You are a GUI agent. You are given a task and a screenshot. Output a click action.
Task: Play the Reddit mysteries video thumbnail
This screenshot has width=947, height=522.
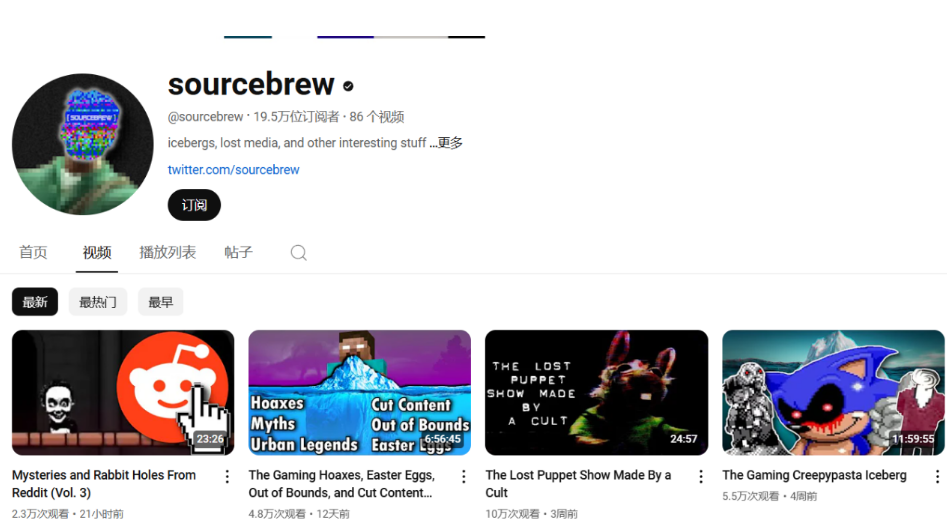coord(123,393)
